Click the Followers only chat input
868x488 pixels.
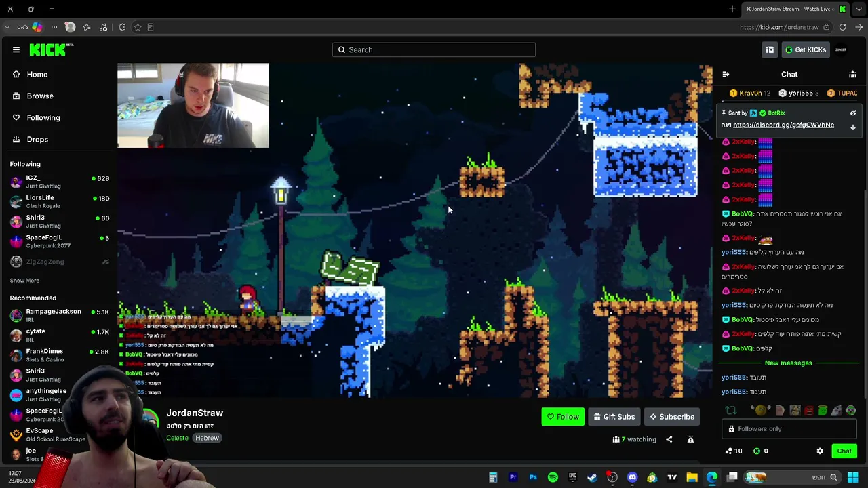(x=790, y=429)
